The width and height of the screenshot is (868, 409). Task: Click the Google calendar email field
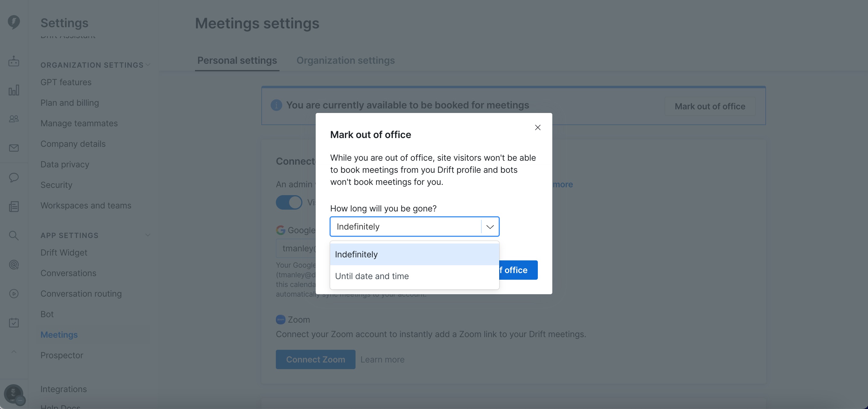(296, 249)
